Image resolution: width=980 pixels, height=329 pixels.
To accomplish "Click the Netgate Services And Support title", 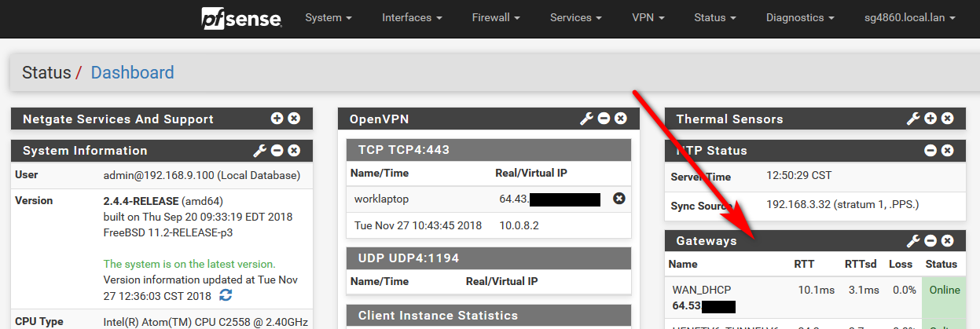I will (118, 119).
